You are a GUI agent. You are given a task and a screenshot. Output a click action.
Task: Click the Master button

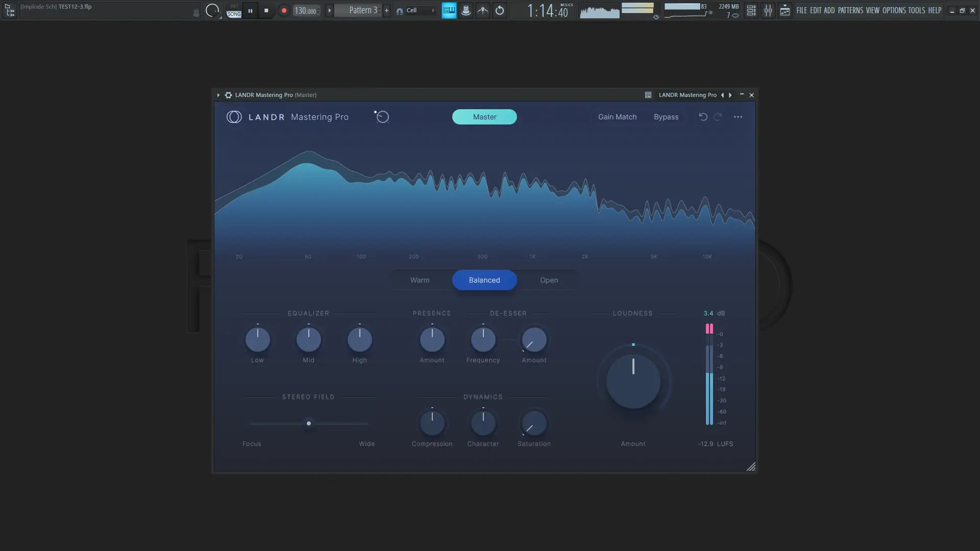[484, 117]
